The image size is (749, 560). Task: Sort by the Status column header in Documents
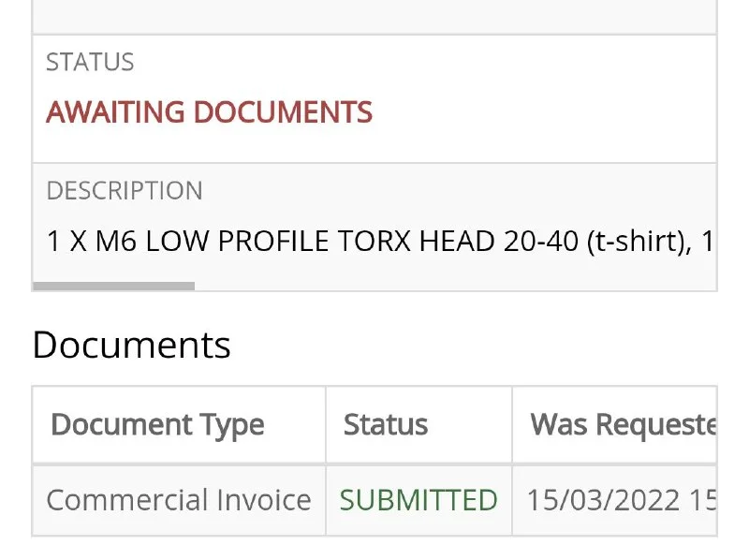pos(386,425)
